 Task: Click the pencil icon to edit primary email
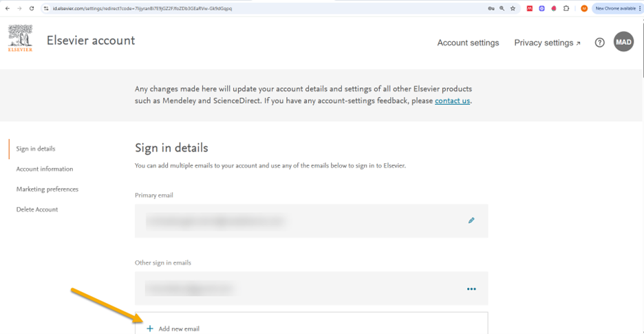point(471,220)
